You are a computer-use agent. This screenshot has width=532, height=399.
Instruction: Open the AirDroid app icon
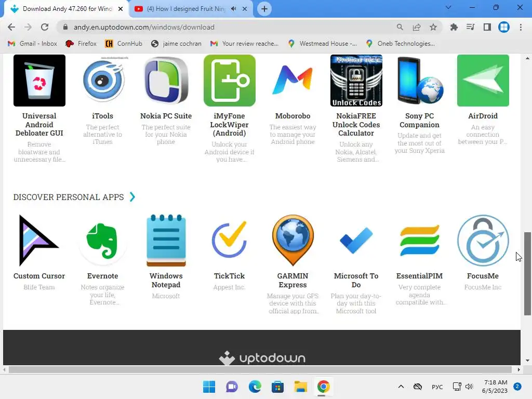(x=483, y=81)
